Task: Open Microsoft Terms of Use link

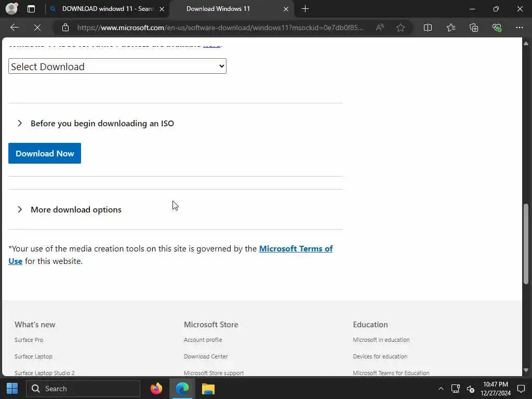Action: click(x=296, y=249)
